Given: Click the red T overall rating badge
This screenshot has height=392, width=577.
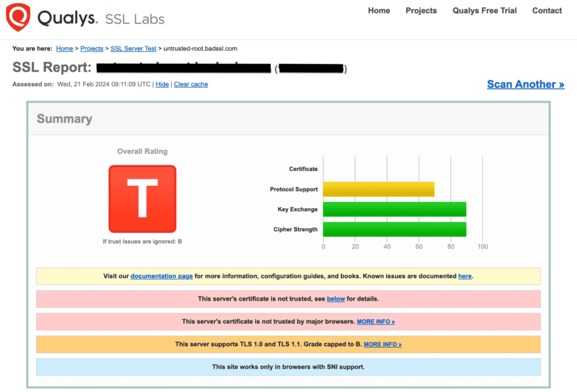Looking at the screenshot, I should (143, 199).
